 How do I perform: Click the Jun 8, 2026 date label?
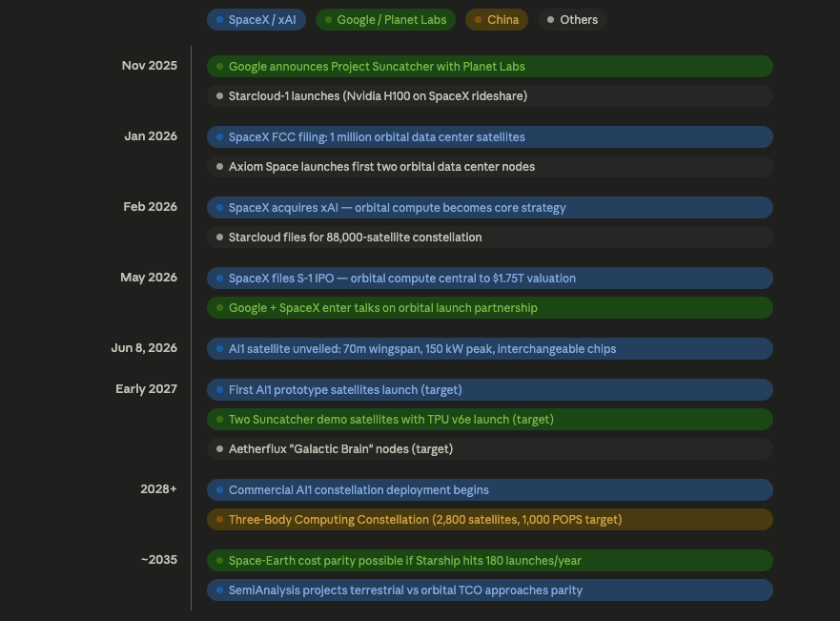coord(144,348)
